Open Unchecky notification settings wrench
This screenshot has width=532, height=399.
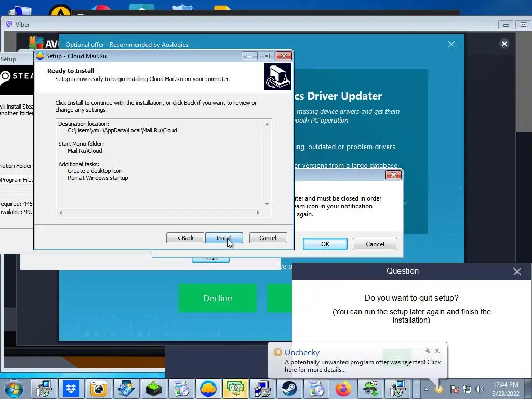coord(427,351)
